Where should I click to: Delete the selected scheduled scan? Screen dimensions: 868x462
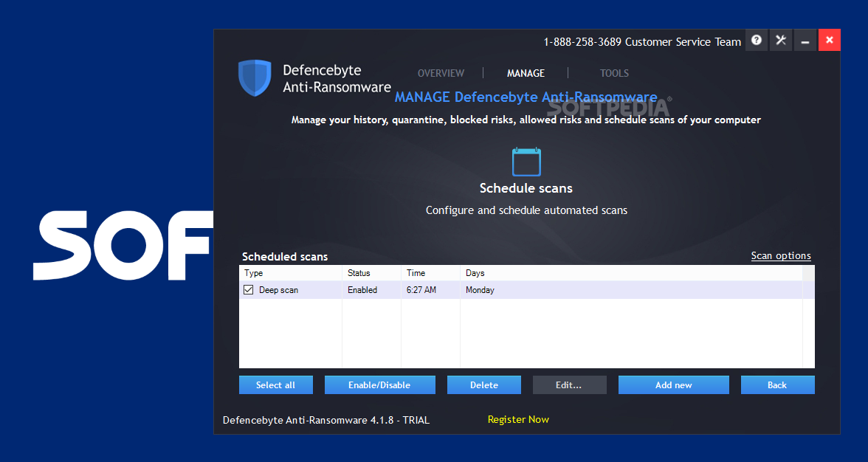point(484,385)
